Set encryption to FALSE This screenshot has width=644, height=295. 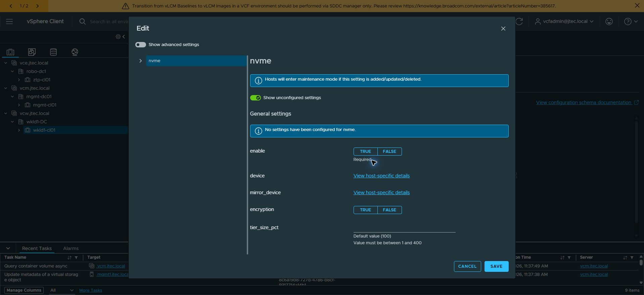[x=389, y=210]
